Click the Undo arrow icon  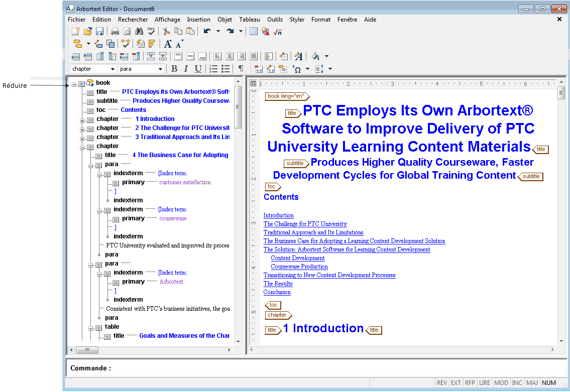pyautogui.click(x=207, y=32)
